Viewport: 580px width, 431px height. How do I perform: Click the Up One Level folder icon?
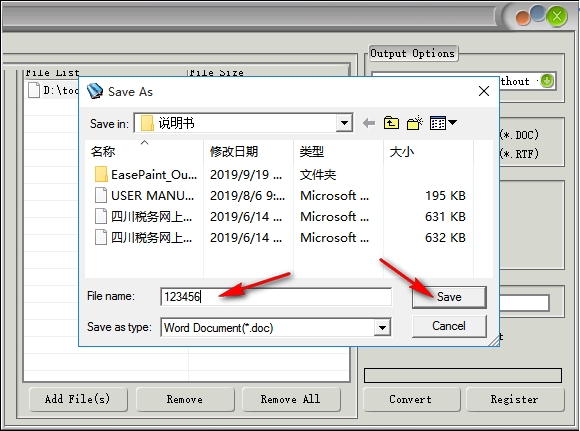tap(391, 123)
